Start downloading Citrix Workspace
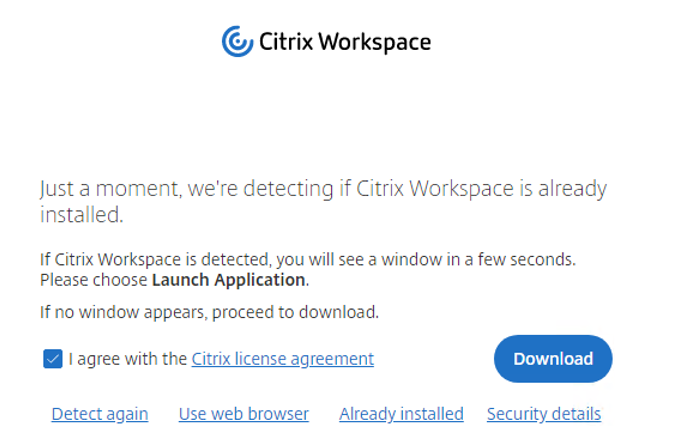The image size is (692, 445). coord(552,359)
